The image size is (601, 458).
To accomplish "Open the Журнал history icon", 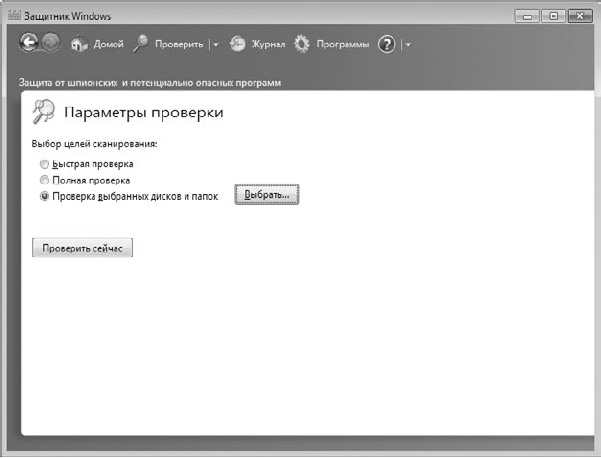I will click(237, 44).
